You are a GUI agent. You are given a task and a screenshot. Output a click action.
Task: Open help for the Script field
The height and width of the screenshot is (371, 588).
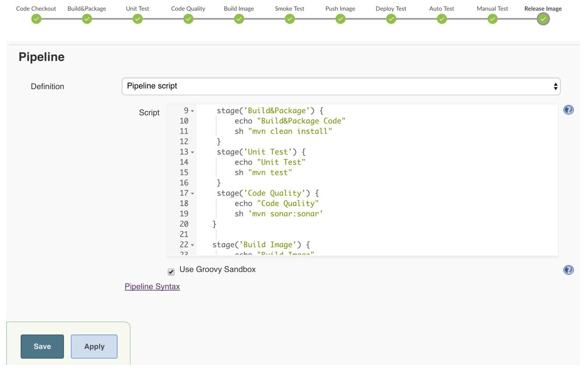569,110
